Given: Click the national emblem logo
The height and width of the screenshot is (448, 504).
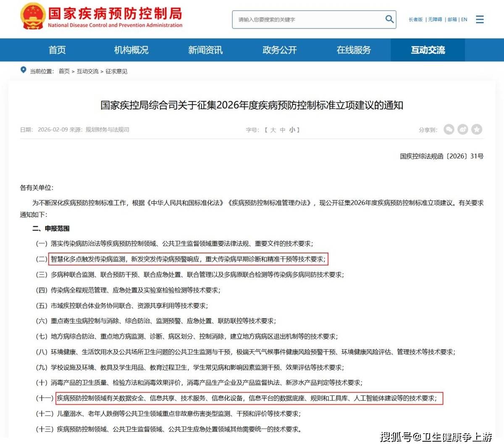Looking at the screenshot, I should pyautogui.click(x=32, y=16).
